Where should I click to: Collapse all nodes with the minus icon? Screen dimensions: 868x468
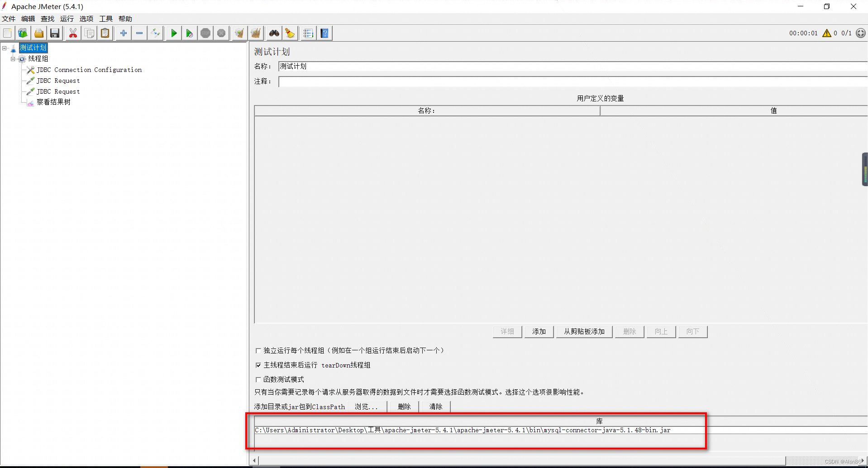coord(139,33)
